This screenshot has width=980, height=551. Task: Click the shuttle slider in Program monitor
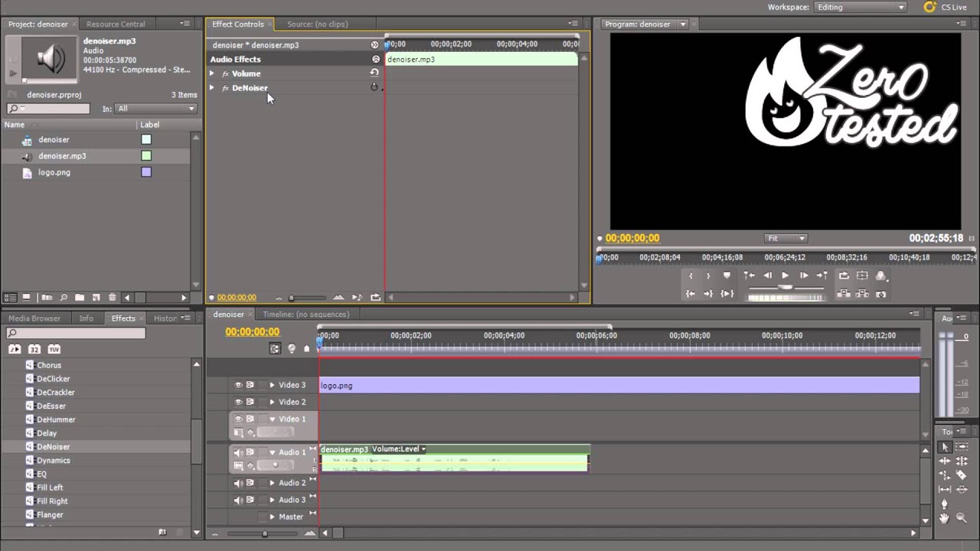pyautogui.click(x=786, y=287)
